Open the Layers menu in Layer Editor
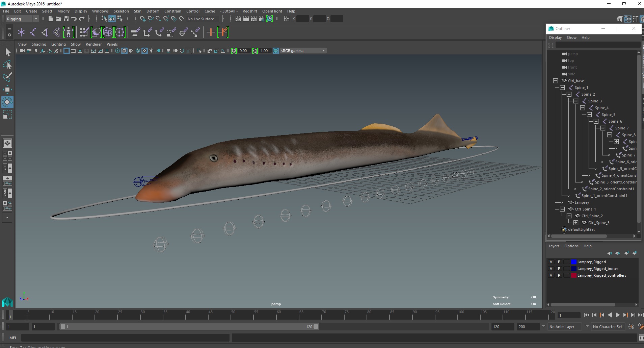This screenshot has width=644, height=348. 554,246
